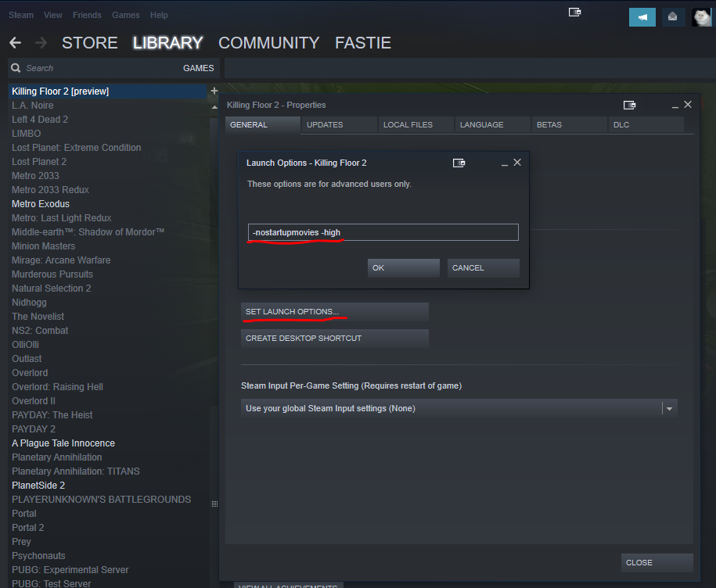
Task: Select LIMBO in the game list
Action: (26, 134)
